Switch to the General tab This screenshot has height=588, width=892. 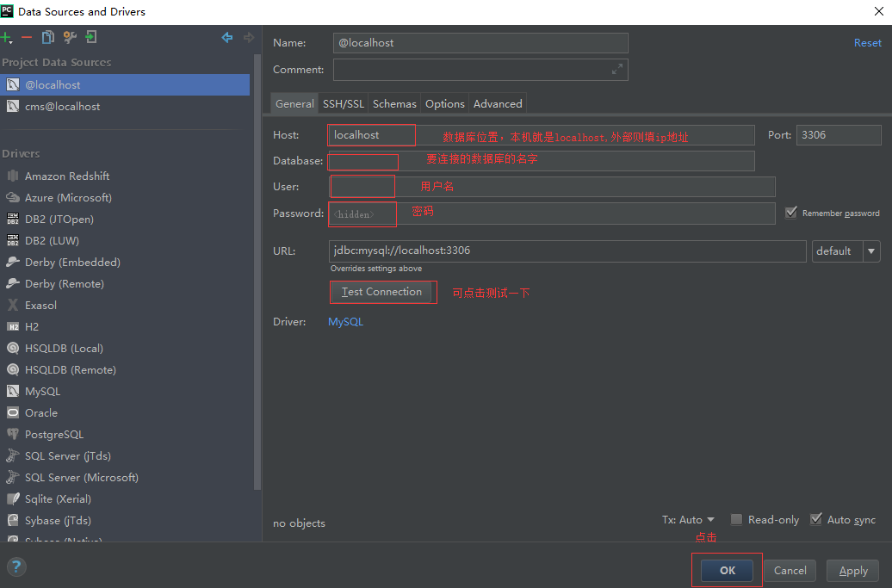294,104
